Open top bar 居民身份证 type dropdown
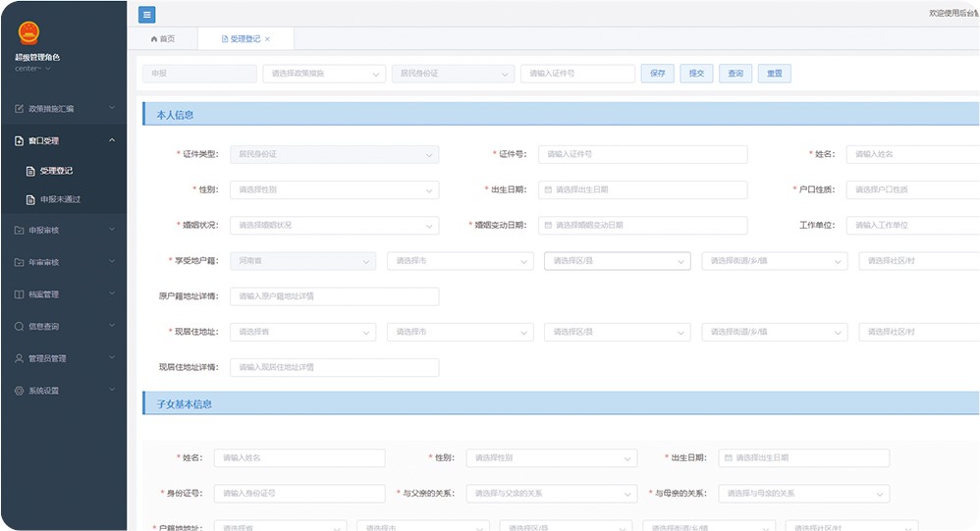 coord(453,74)
